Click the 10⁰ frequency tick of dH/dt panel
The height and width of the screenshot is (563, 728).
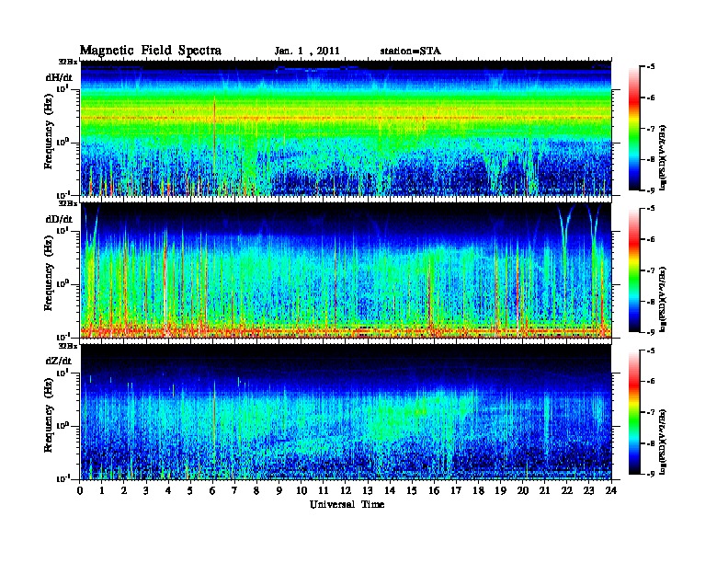[x=63, y=142]
